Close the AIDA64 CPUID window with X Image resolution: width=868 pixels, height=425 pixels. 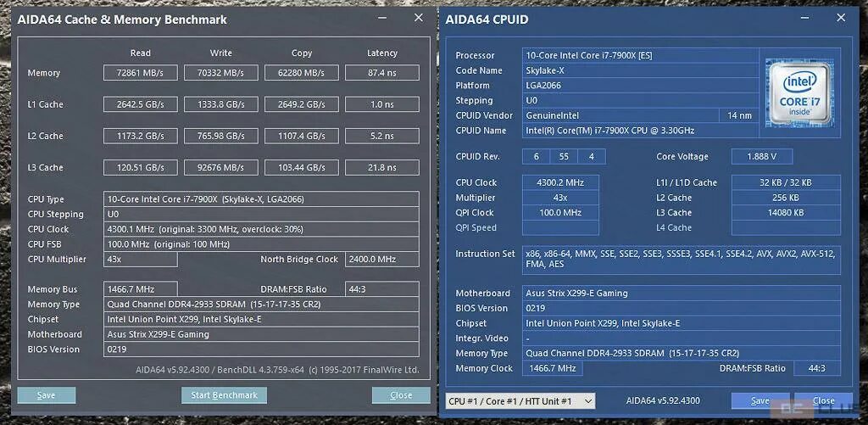[x=841, y=18]
